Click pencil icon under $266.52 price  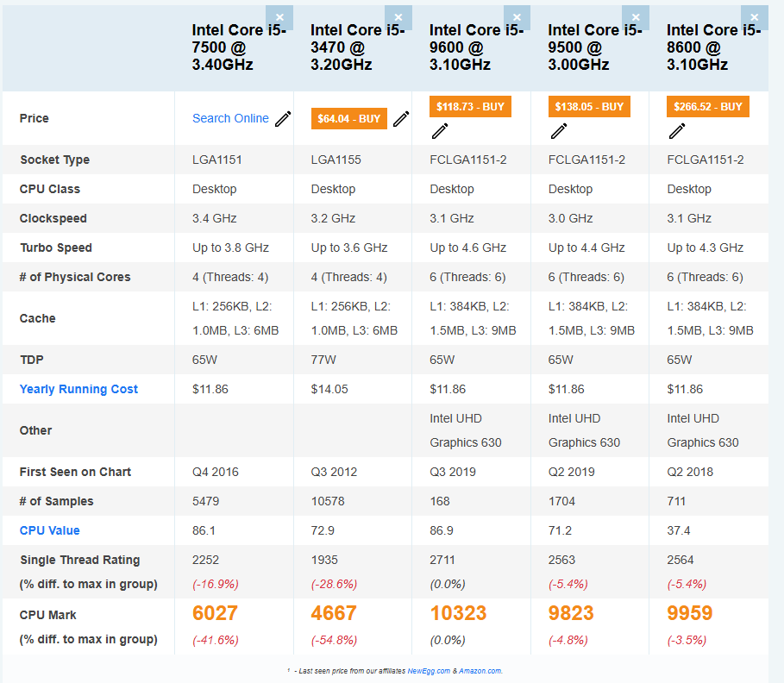point(677,131)
